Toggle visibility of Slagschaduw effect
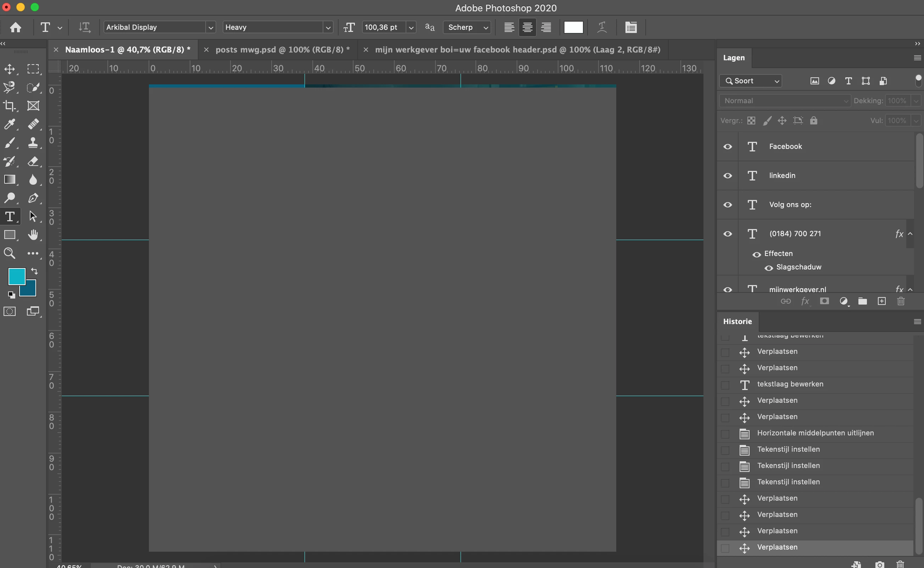The image size is (924, 568). pyautogui.click(x=768, y=268)
